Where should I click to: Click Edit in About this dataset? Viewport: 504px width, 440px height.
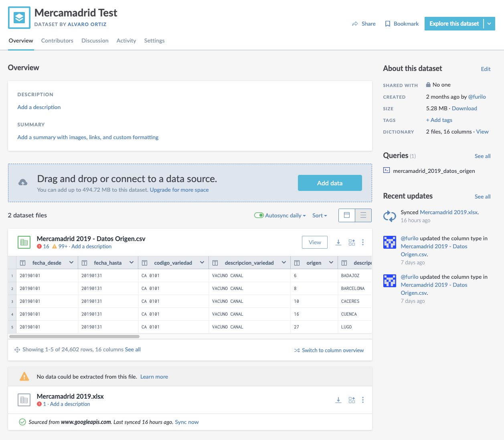coord(486,69)
